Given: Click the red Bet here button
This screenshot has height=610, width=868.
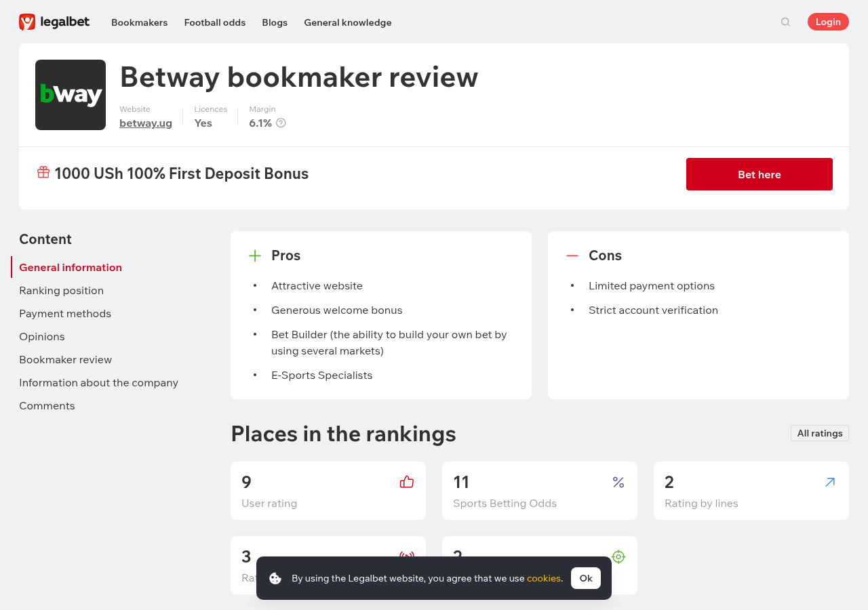Looking at the screenshot, I should point(759,174).
